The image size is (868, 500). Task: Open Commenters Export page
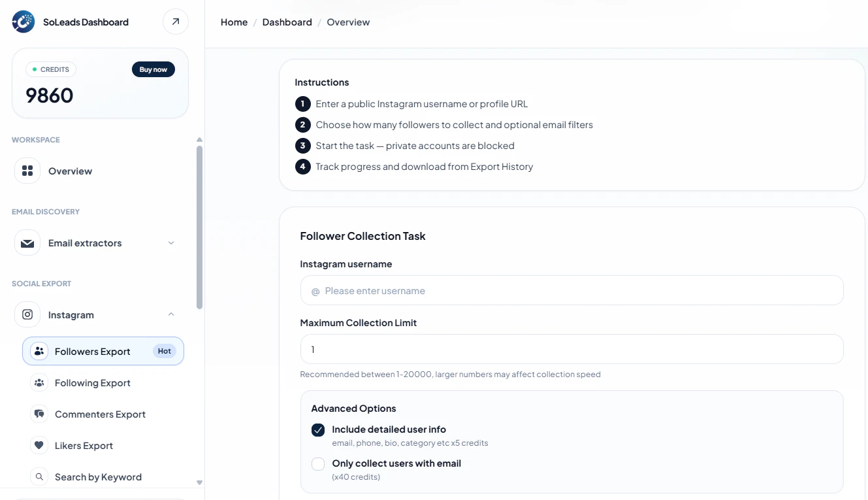tap(103, 414)
